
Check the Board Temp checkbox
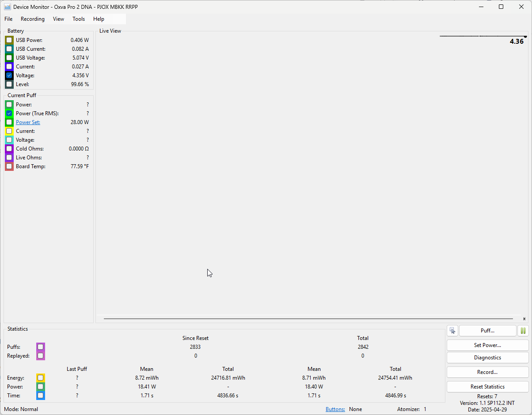pos(9,166)
